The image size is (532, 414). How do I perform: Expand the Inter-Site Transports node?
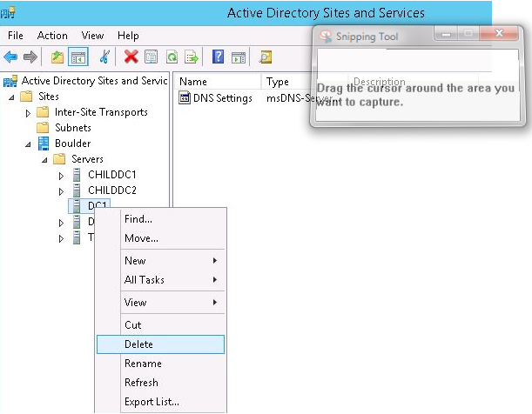coord(28,113)
